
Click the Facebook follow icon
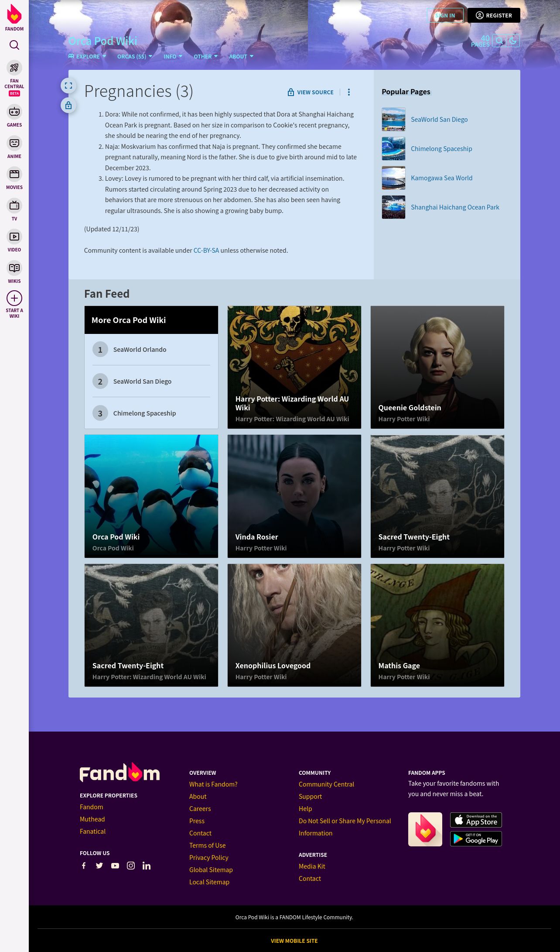84,866
